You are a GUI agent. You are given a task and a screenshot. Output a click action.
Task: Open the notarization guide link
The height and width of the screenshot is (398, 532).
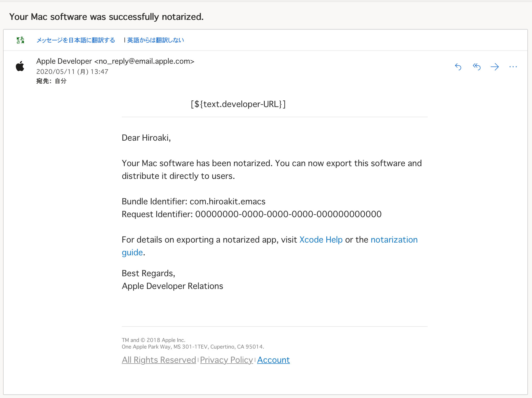[394, 240]
